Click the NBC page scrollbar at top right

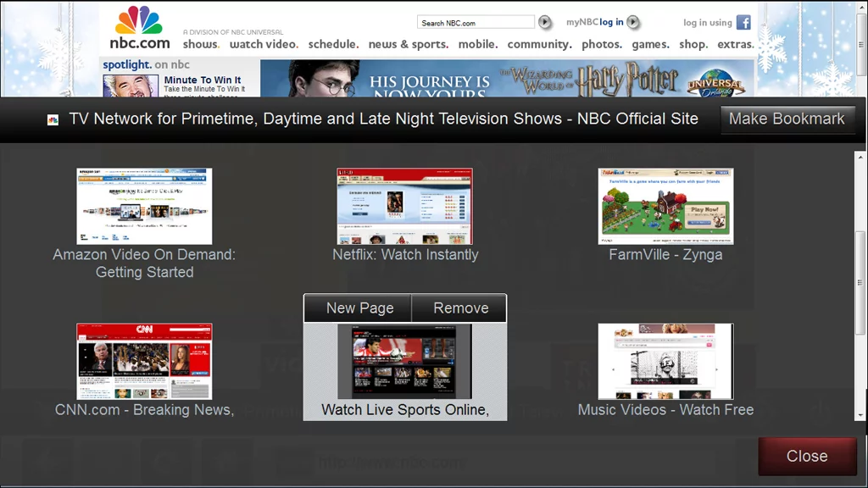pyautogui.click(x=862, y=44)
